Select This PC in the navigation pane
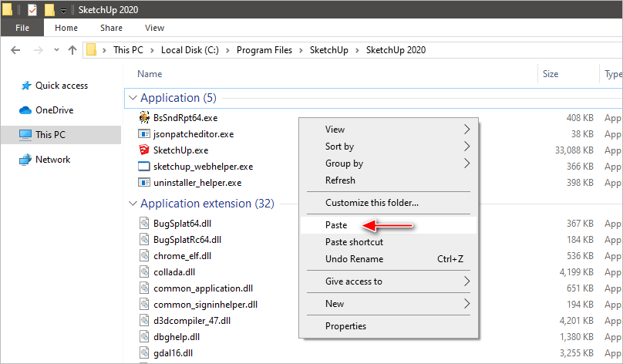The height and width of the screenshot is (364, 623). [50, 135]
